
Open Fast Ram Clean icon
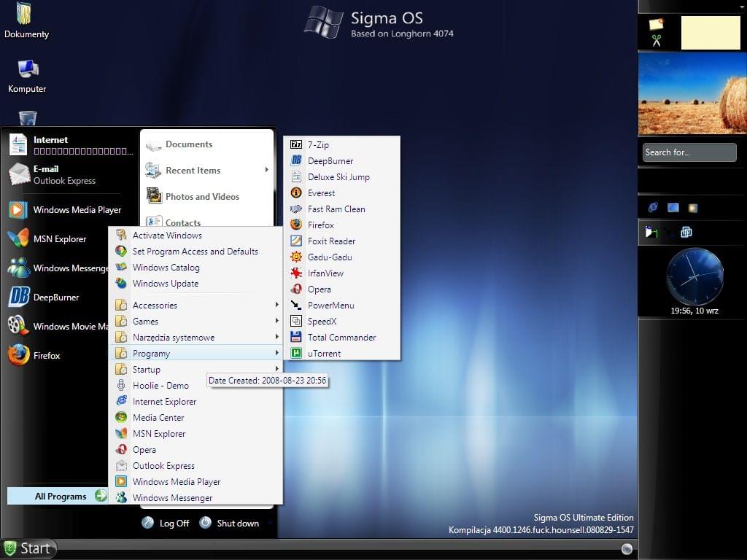click(x=296, y=209)
